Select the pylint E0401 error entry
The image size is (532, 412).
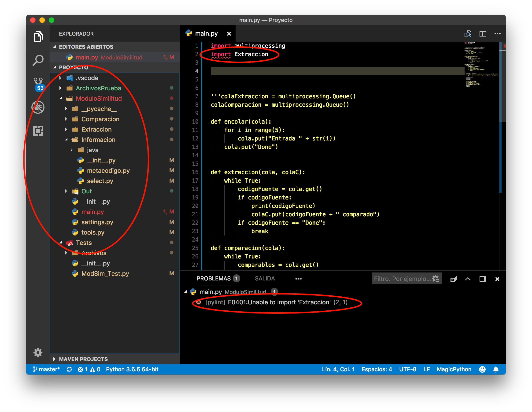click(x=277, y=302)
